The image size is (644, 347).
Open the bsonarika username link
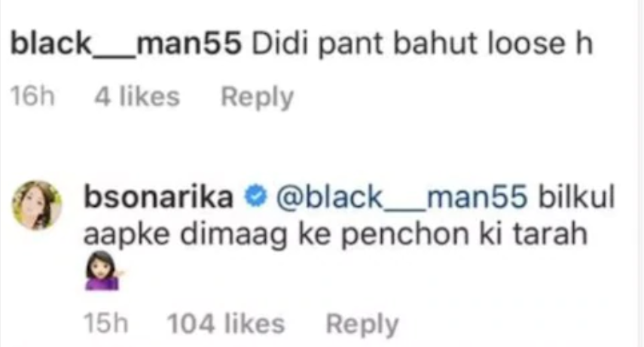158,196
